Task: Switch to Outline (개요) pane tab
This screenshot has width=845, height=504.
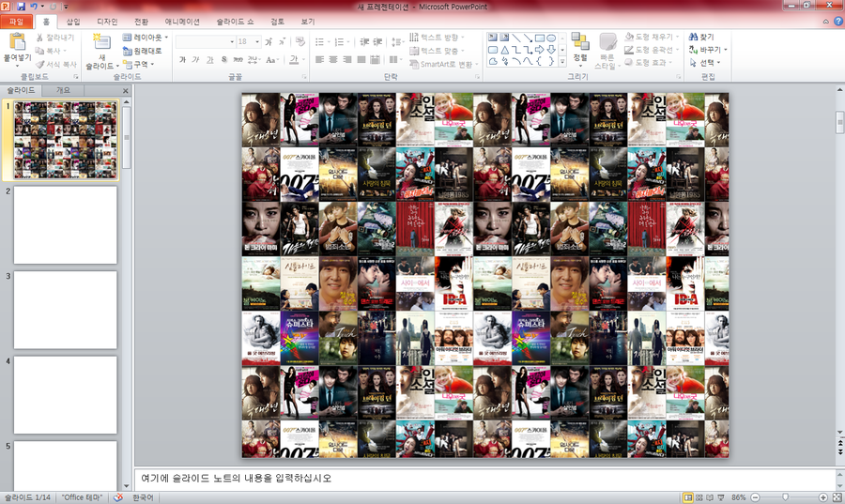Action: pos(63,90)
